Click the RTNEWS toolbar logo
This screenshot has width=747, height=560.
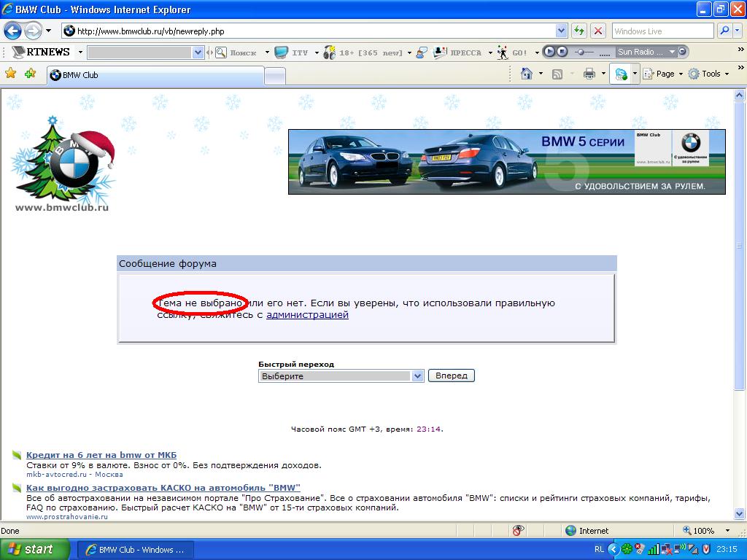(42, 52)
